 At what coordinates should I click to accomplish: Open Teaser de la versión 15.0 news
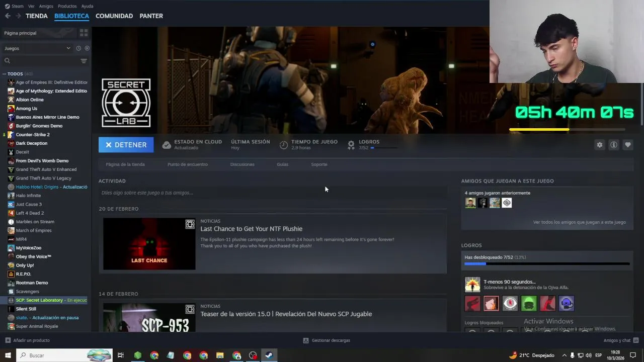[286, 314]
